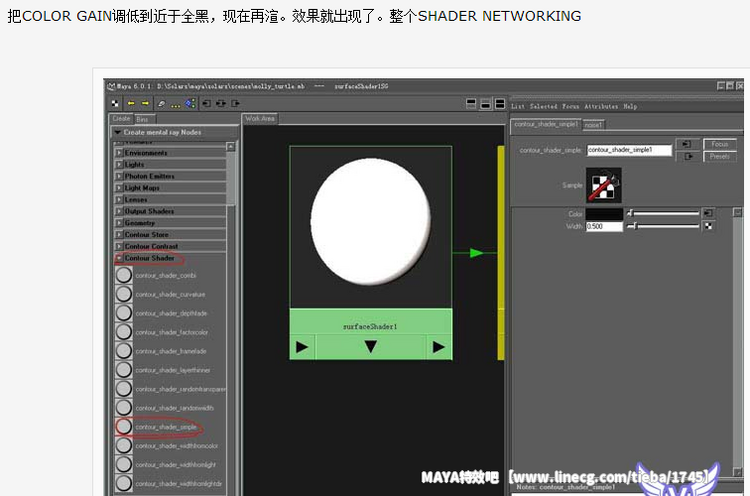Open the Attributes menu
The width and height of the screenshot is (750, 496).
click(x=601, y=106)
